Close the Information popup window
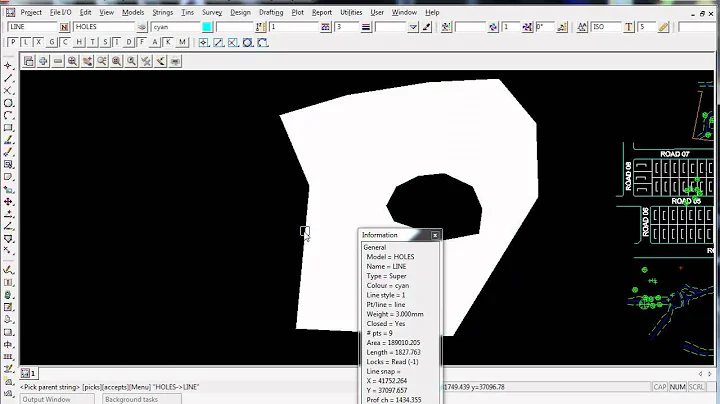Image resolution: width=720 pixels, height=404 pixels. pyautogui.click(x=435, y=235)
